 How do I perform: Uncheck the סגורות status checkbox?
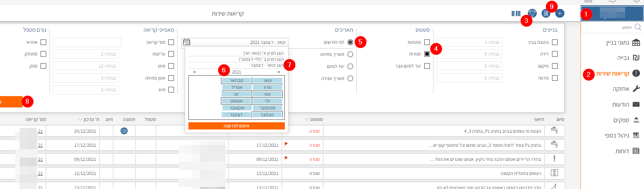tap(427, 54)
